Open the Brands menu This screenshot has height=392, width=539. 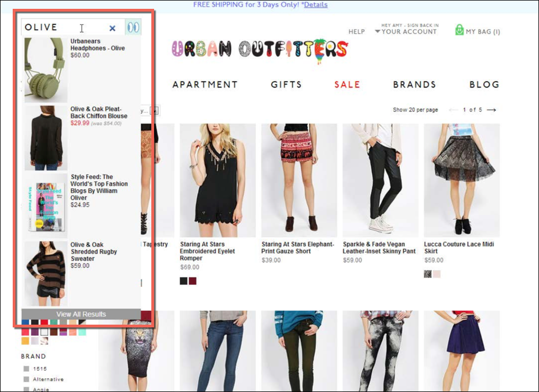pos(415,84)
